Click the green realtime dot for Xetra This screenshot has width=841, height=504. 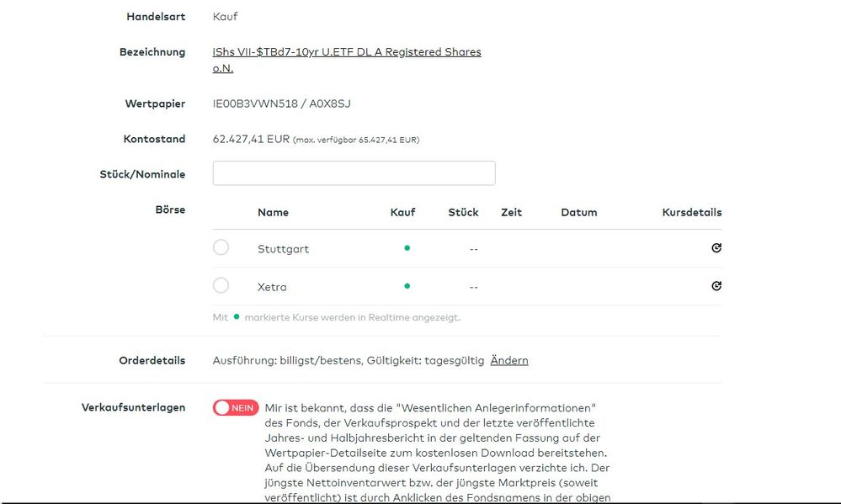point(407,286)
